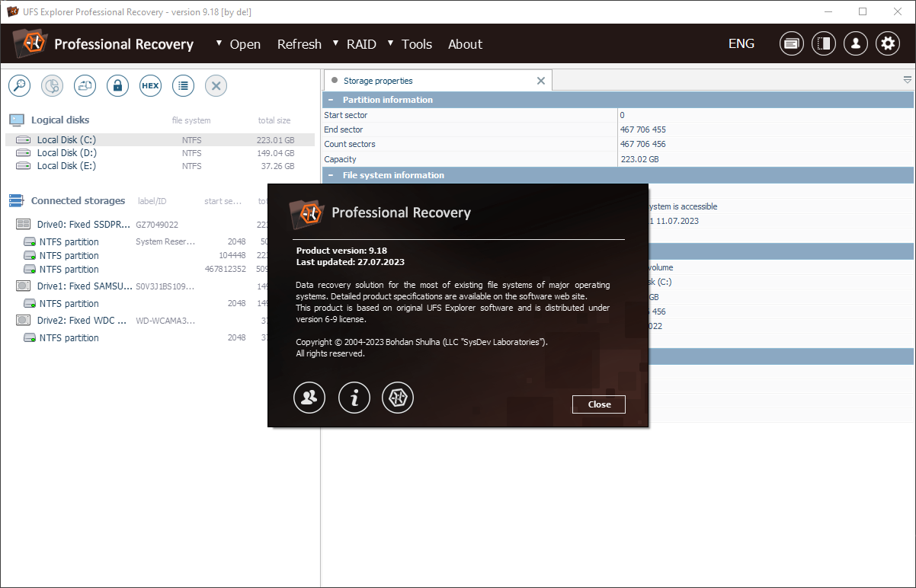
Task: Click the 223.01 GB size of disk C:
Action: [275, 140]
